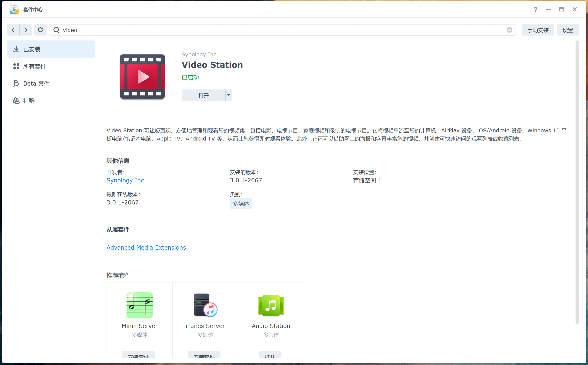Image resolution: width=588 pixels, height=365 pixels.
Task: Click the Audio Station package name
Action: point(271,326)
